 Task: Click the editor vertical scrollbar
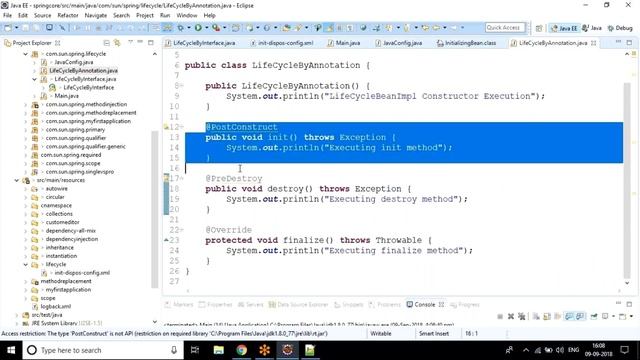(x=627, y=180)
